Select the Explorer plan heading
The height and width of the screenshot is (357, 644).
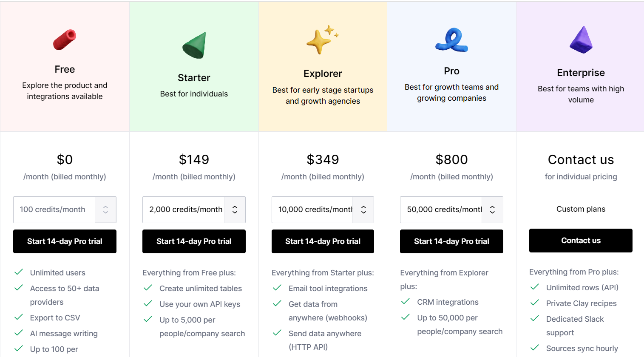click(323, 74)
